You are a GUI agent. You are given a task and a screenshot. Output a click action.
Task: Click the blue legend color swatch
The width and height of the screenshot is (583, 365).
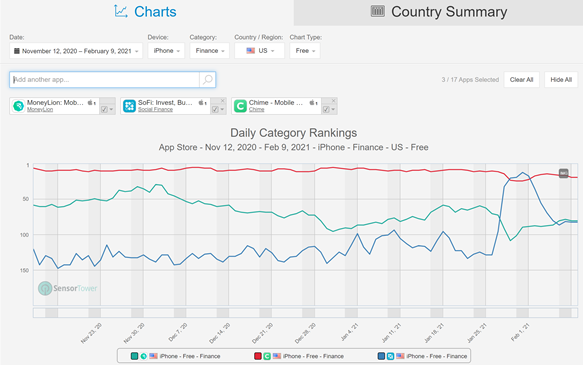381,356
